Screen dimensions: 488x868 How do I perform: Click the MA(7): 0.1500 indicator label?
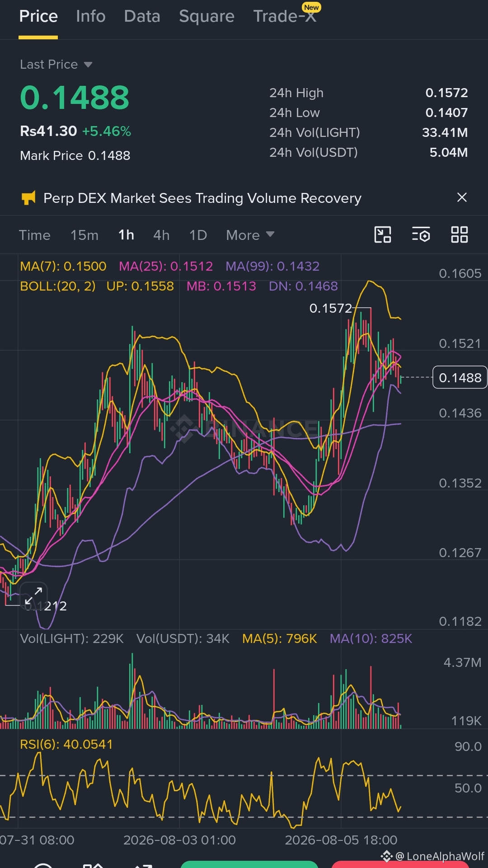63,266
